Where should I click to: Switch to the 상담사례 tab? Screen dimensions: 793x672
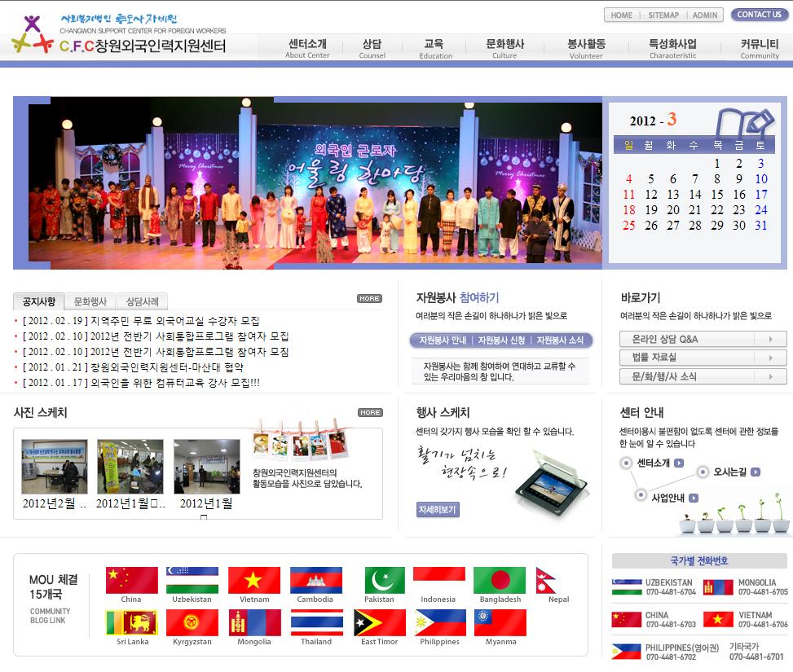point(142,301)
